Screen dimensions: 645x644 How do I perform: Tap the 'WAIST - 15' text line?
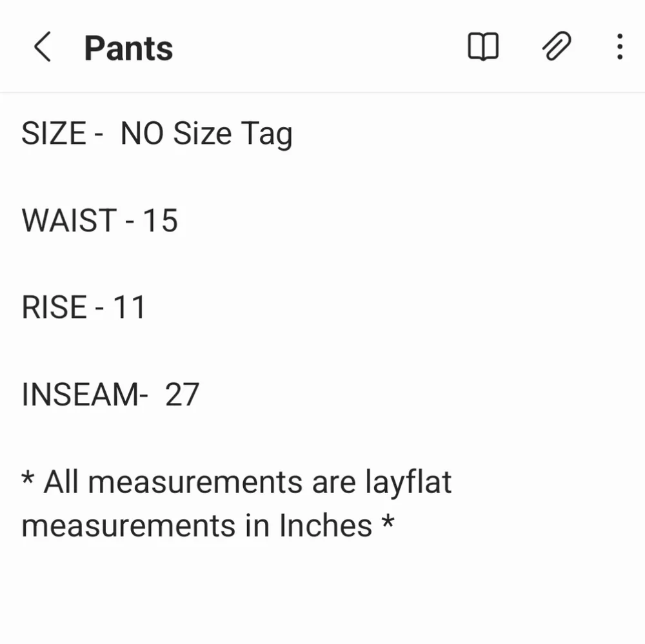point(100,220)
